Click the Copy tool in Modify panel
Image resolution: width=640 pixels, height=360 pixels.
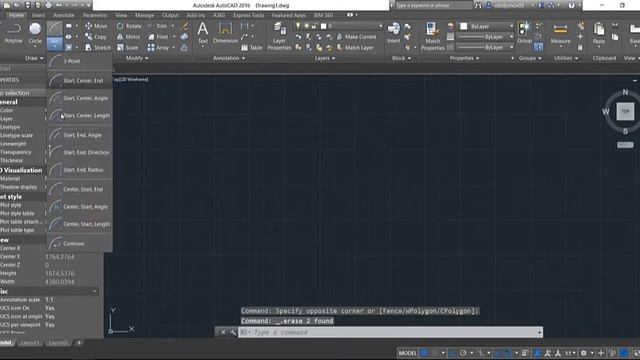point(96,37)
